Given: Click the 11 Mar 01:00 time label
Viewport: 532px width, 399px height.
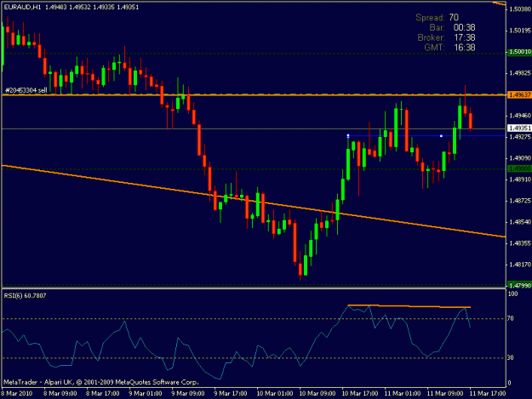Looking at the screenshot, I should pyautogui.click(x=403, y=394).
